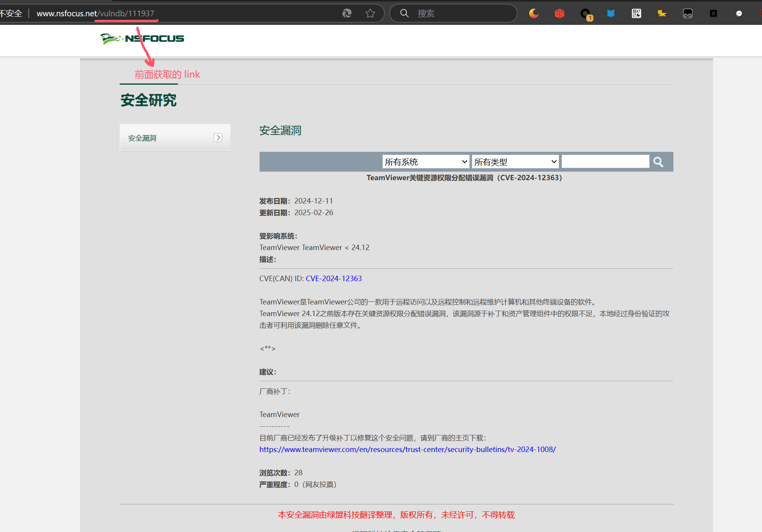Open the orange crescent moon extension
This screenshot has height=532, width=762.
tap(534, 14)
